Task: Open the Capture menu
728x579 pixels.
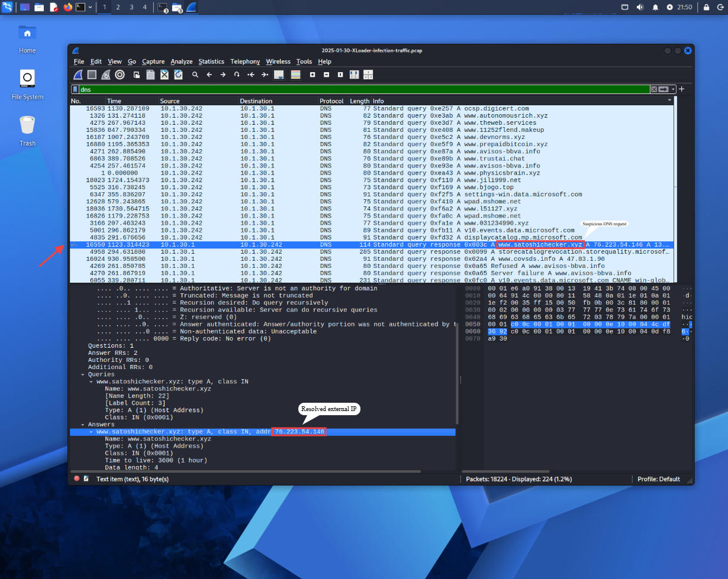Action: pyautogui.click(x=153, y=62)
